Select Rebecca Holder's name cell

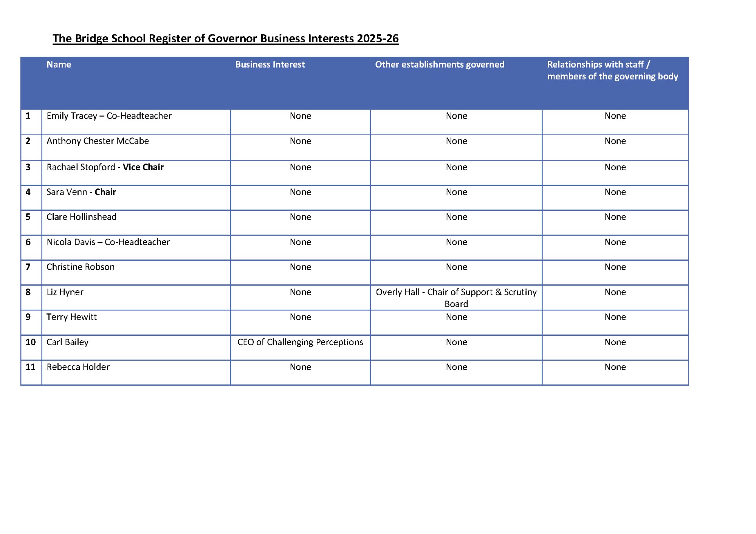(x=78, y=367)
